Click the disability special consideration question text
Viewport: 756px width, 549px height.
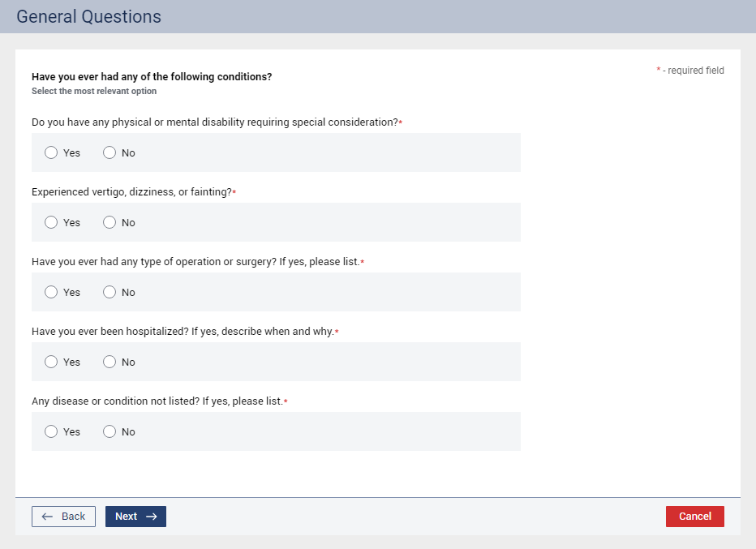coord(214,122)
